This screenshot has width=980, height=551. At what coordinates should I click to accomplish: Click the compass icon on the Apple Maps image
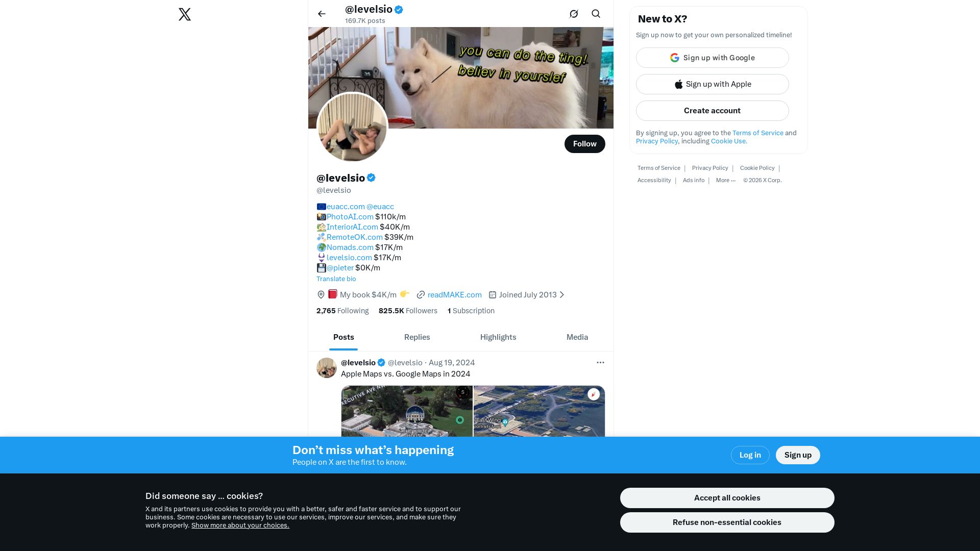pyautogui.click(x=462, y=392)
